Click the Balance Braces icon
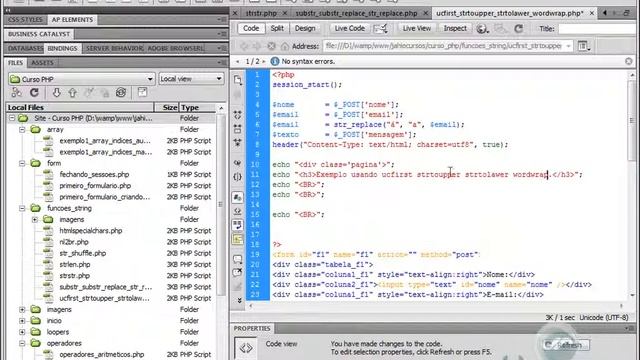The width and height of the screenshot is (640, 360). (238, 177)
